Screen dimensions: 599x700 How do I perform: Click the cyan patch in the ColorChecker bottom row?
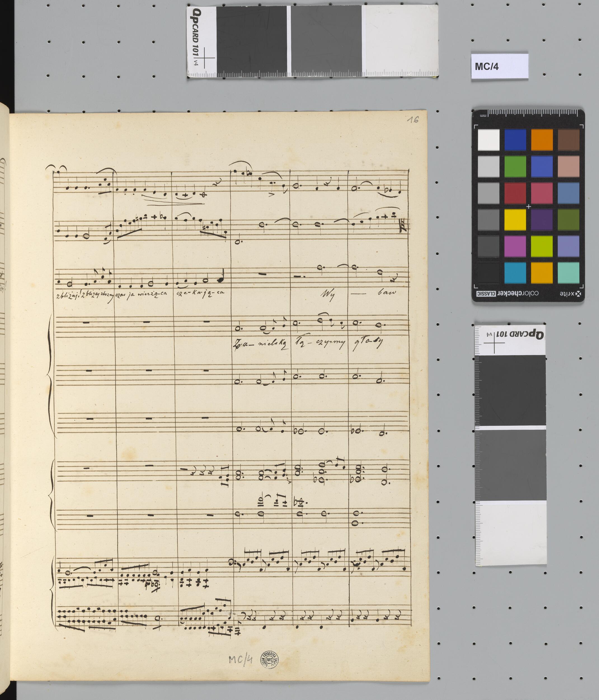coord(515,273)
